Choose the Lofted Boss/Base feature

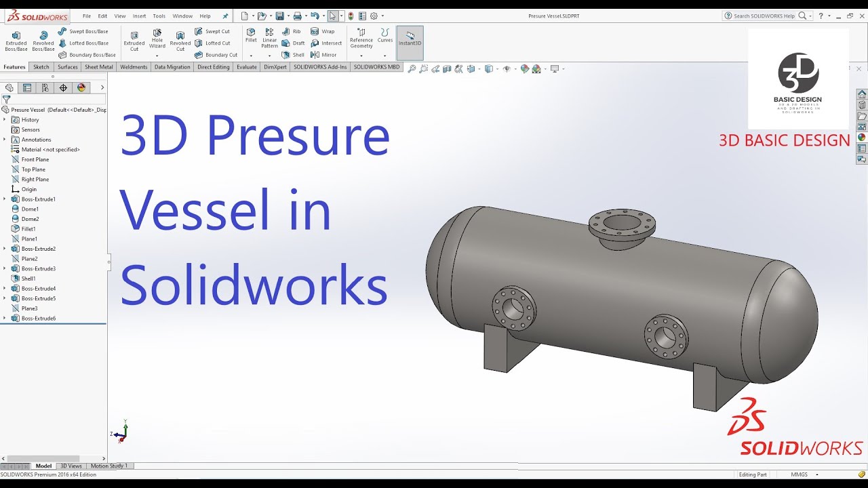pos(83,43)
